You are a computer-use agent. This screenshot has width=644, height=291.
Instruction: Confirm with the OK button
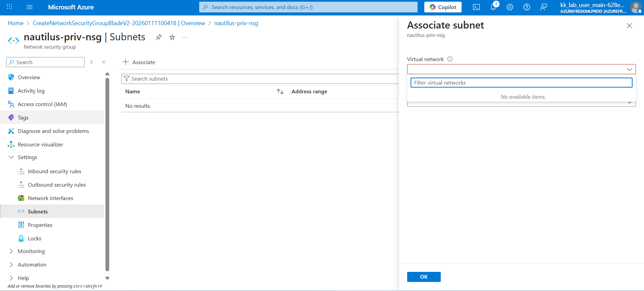click(x=424, y=277)
